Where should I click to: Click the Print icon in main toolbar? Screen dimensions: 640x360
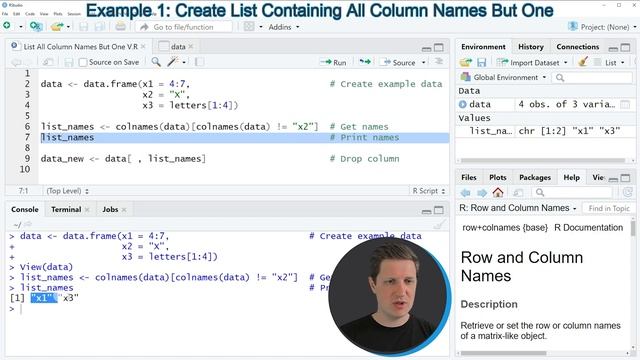point(120,27)
